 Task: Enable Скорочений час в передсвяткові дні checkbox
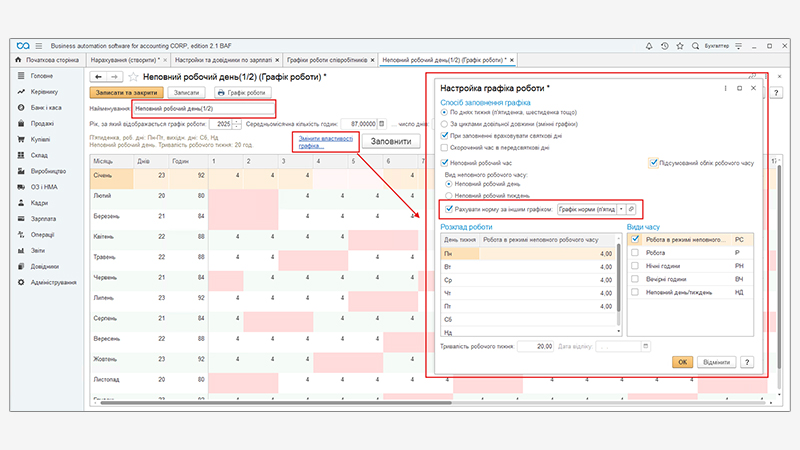(445, 146)
